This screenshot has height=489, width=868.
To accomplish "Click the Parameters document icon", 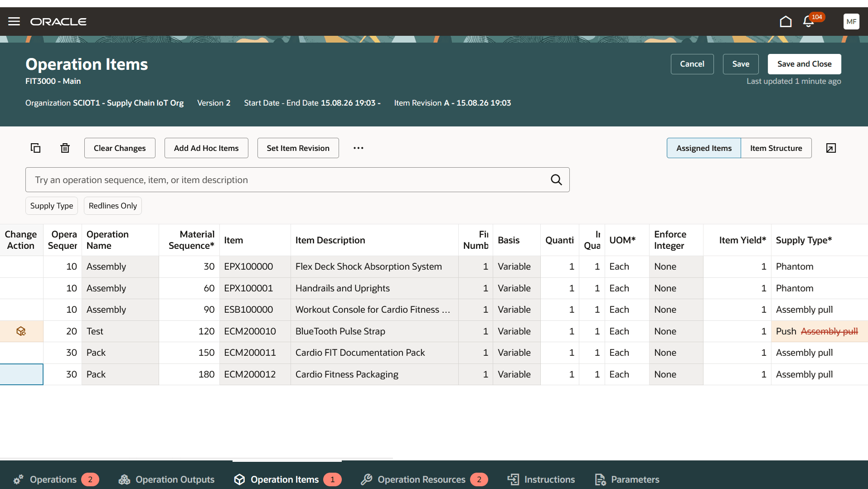I will tap(600, 479).
